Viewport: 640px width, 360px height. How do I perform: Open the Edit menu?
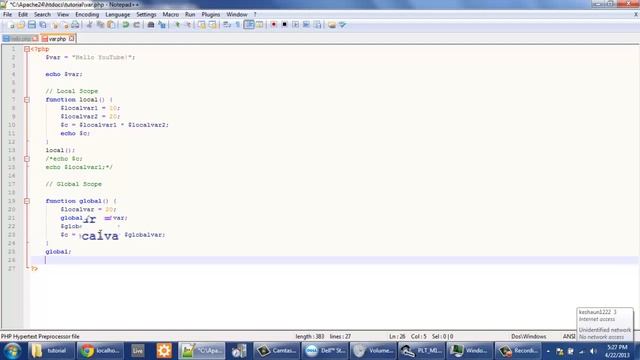coord(23,14)
